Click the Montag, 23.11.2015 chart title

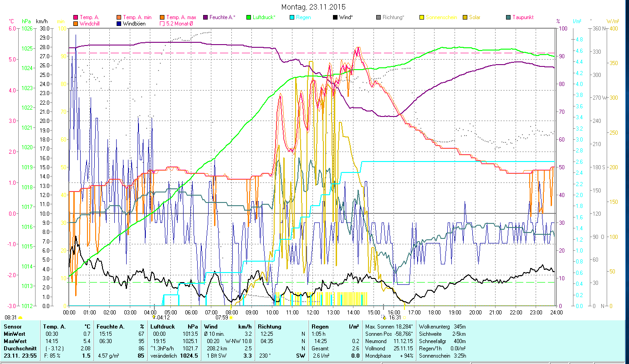coord(313,7)
